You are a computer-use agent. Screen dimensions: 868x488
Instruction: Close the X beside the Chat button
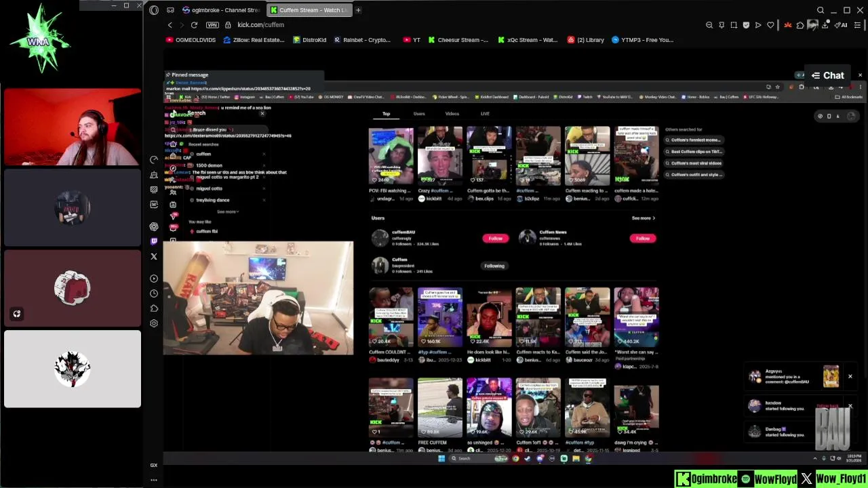860,75
